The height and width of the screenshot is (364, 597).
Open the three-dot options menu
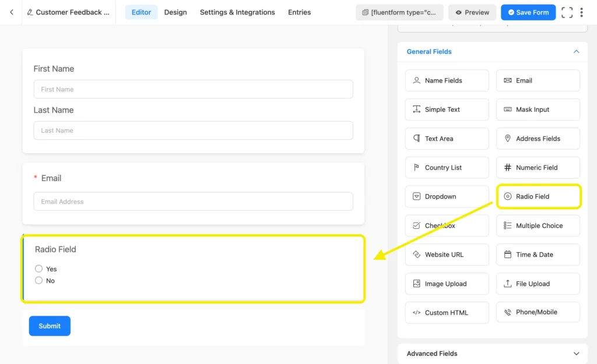coord(582,12)
